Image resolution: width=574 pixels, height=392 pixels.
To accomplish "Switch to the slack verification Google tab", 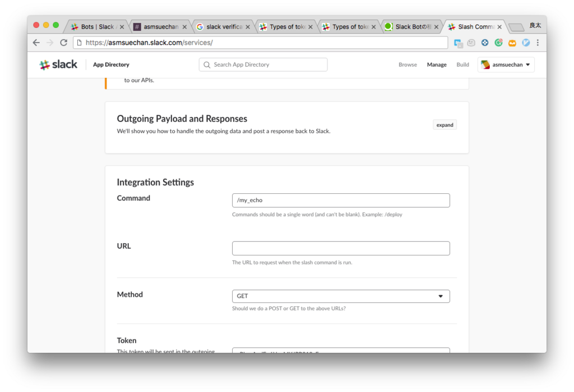I will click(224, 27).
